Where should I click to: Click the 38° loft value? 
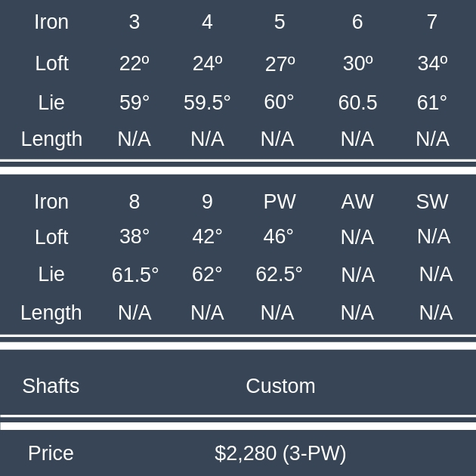click(x=134, y=236)
